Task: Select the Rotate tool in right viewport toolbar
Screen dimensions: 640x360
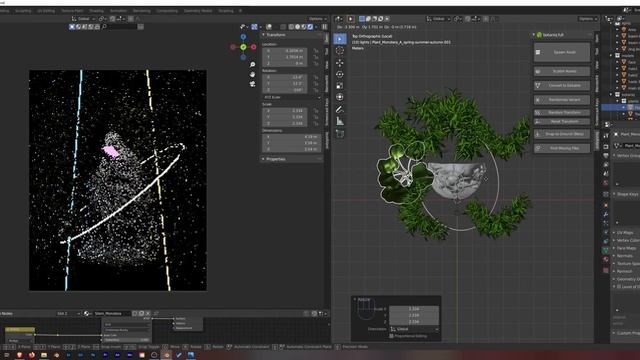Action: (340, 74)
